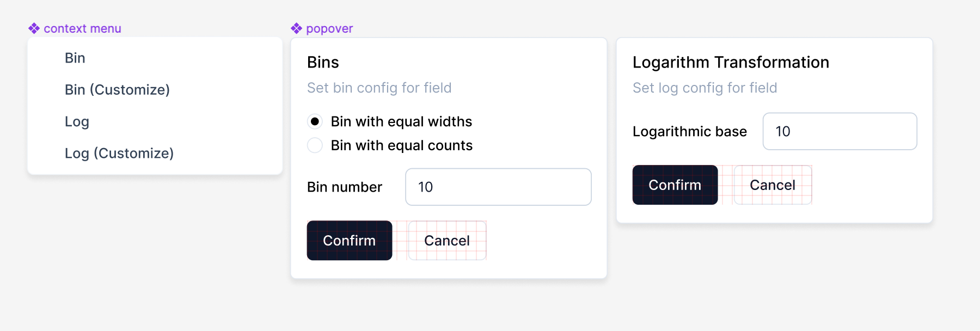Click the component icon beside context menu

pos(34,28)
